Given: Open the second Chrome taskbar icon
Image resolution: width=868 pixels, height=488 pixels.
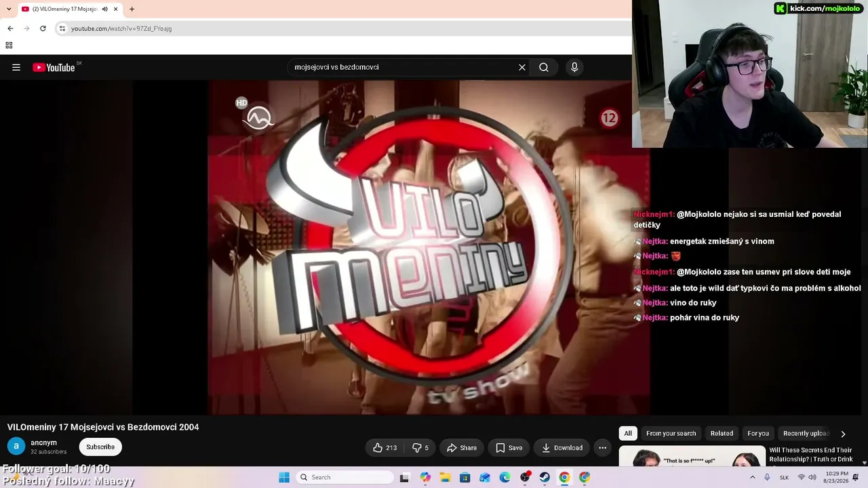Looking at the screenshot, I should tap(585, 477).
